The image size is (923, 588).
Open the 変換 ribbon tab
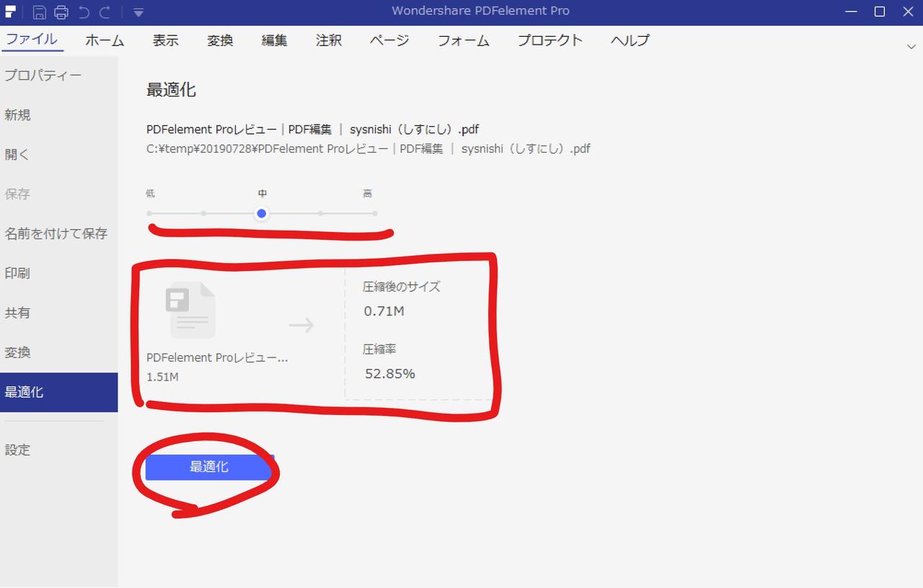[220, 40]
